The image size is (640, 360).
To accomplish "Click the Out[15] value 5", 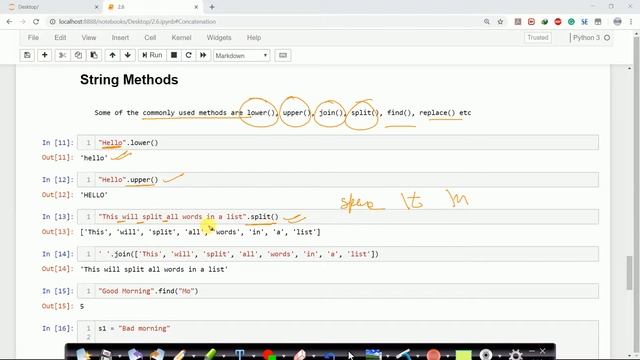I will (x=82, y=306).
